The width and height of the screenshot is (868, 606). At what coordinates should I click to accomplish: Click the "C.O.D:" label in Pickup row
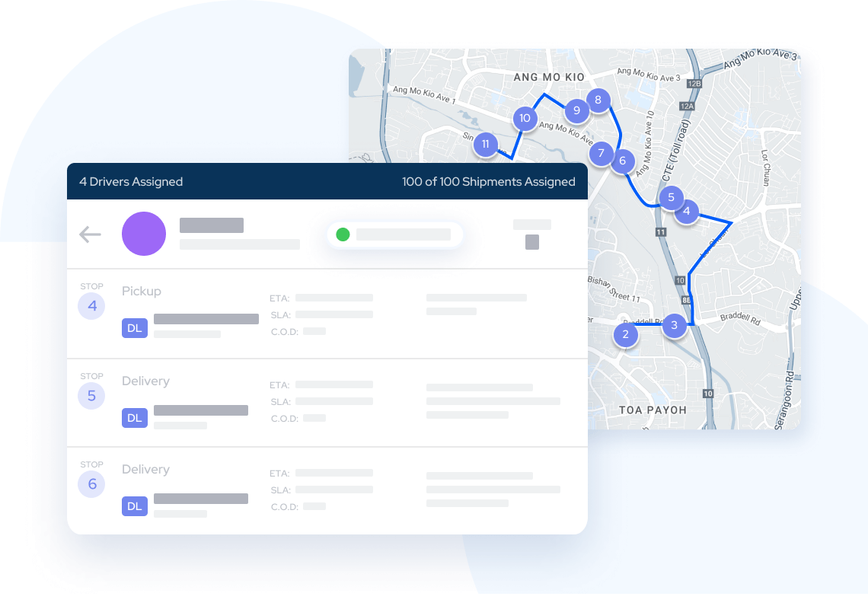285,332
